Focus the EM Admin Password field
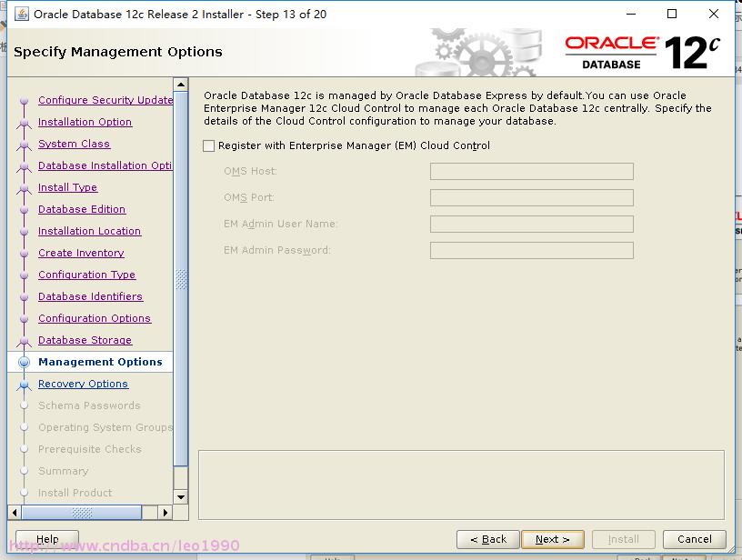742x560 pixels. tap(531, 251)
